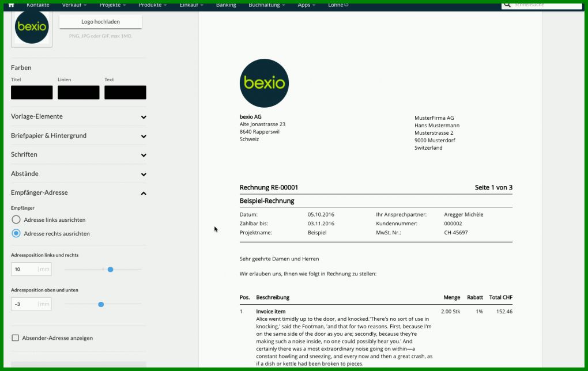Click the search magnifier icon
Viewport: 588px width, 371px height.
pos(507,5)
